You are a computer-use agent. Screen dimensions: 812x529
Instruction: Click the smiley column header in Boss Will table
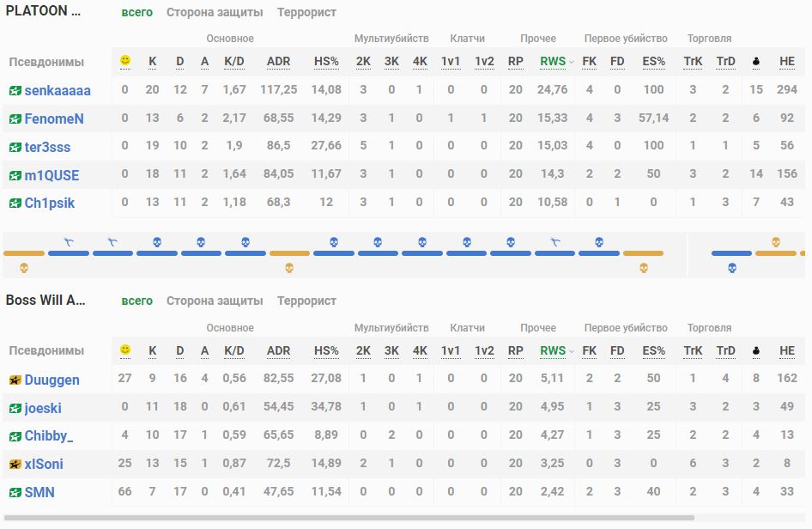point(125,350)
